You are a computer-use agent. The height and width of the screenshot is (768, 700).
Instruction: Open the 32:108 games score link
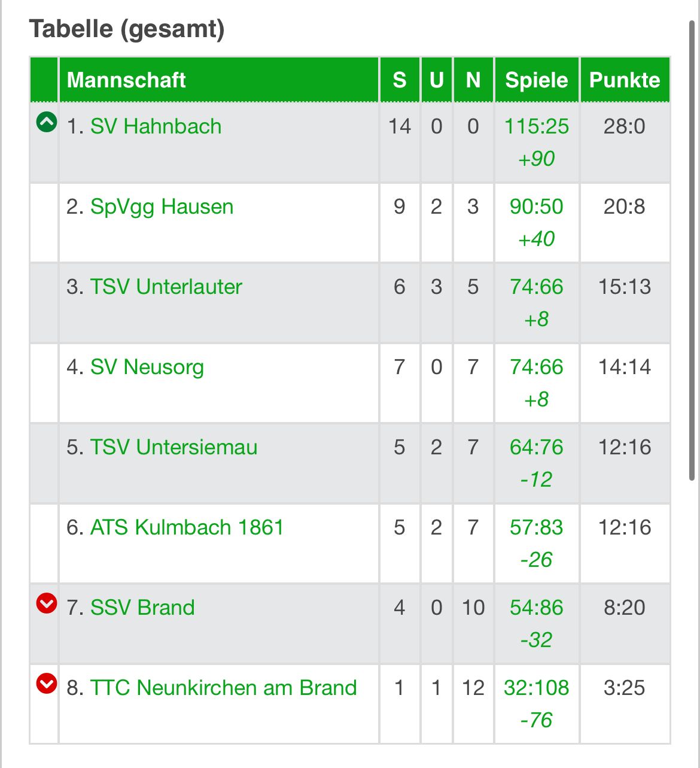(536, 688)
